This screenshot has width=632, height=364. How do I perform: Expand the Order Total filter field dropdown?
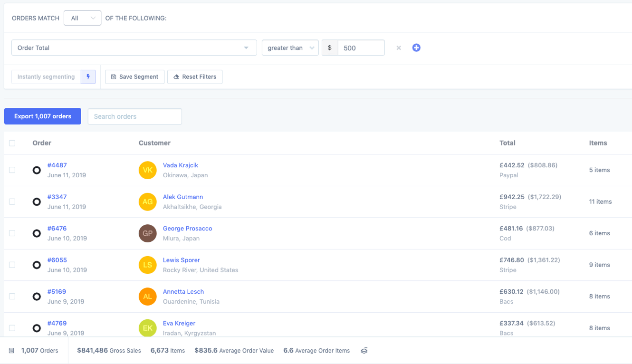pyautogui.click(x=246, y=48)
